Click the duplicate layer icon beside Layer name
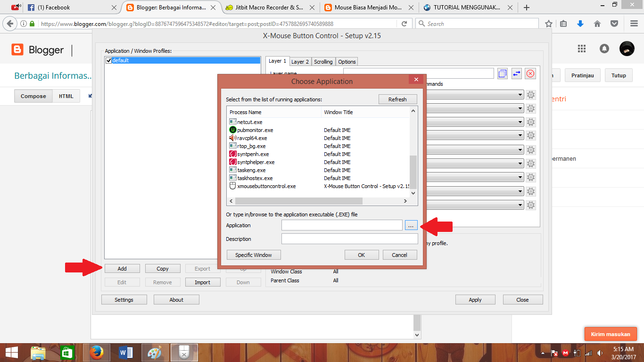Viewport: 644px width, 362px height. coord(502,73)
